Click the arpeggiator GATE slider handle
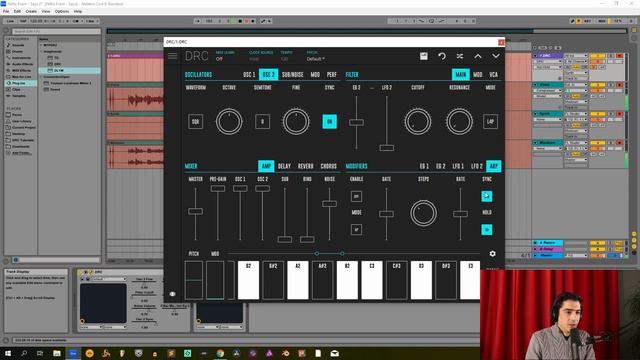 387,213
